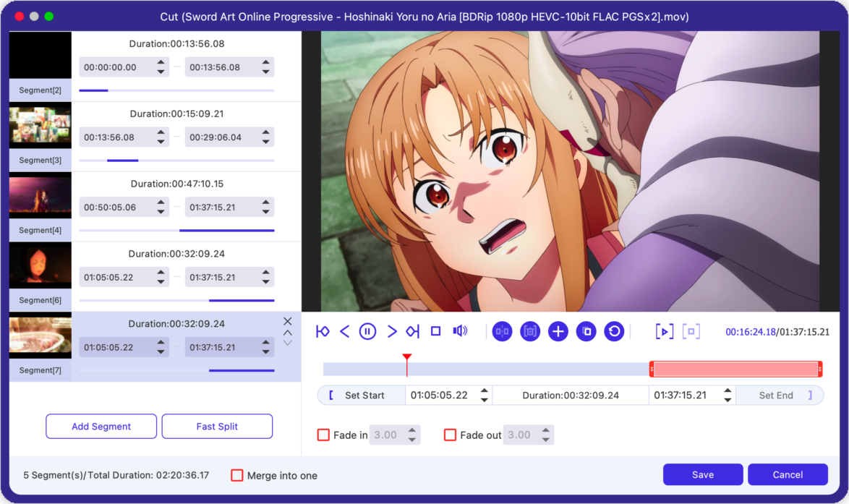Move Segment[7] up with the chevron

(x=288, y=333)
